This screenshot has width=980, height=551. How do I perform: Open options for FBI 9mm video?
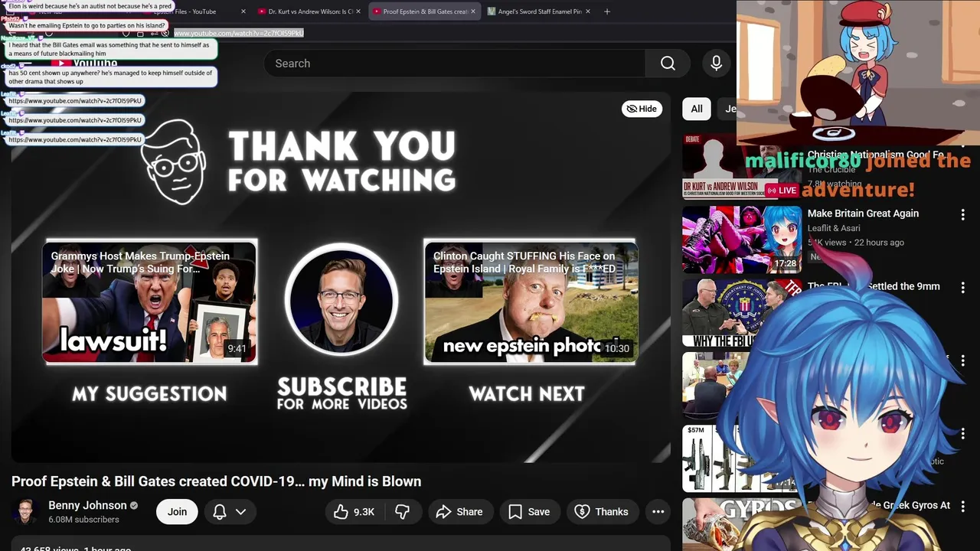(962, 288)
